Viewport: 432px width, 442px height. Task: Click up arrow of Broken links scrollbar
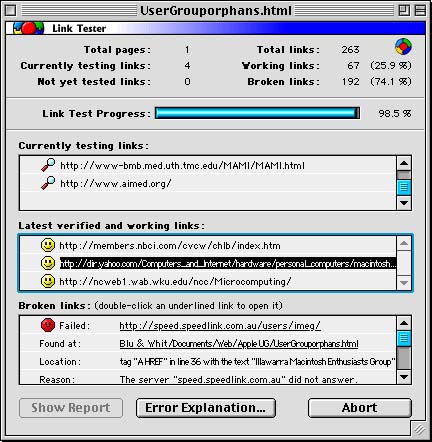coord(404,323)
